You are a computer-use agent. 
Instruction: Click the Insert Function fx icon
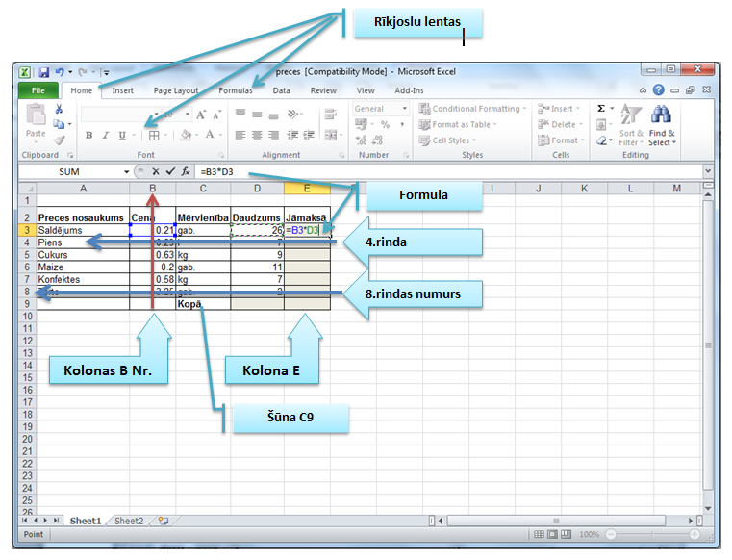click(x=186, y=171)
